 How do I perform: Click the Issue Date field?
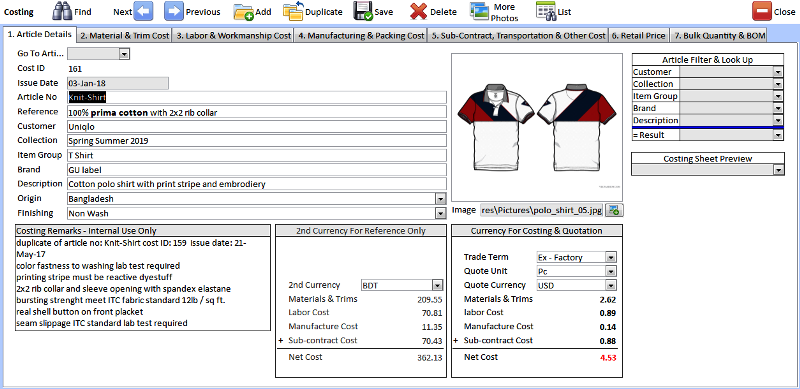point(117,83)
